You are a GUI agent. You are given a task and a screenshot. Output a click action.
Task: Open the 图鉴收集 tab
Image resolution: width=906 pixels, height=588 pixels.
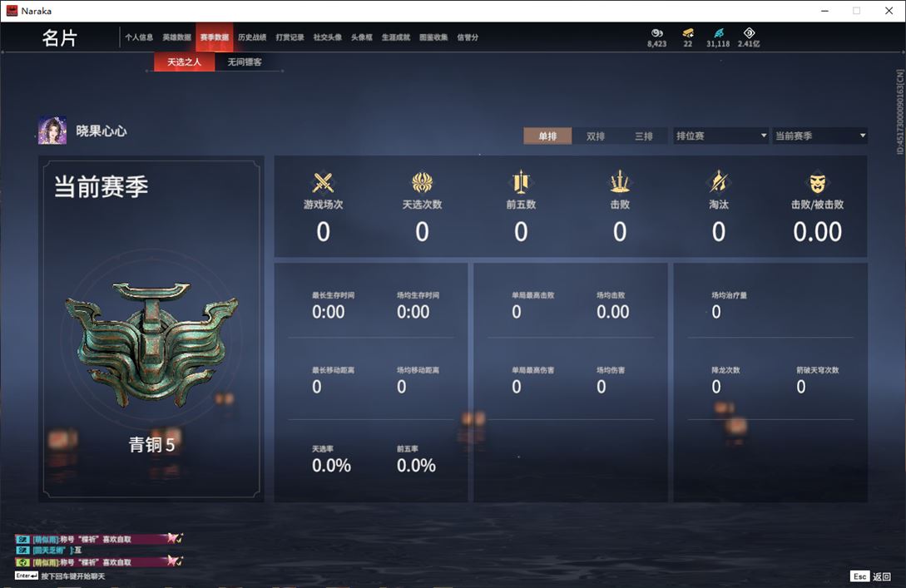[x=433, y=37]
